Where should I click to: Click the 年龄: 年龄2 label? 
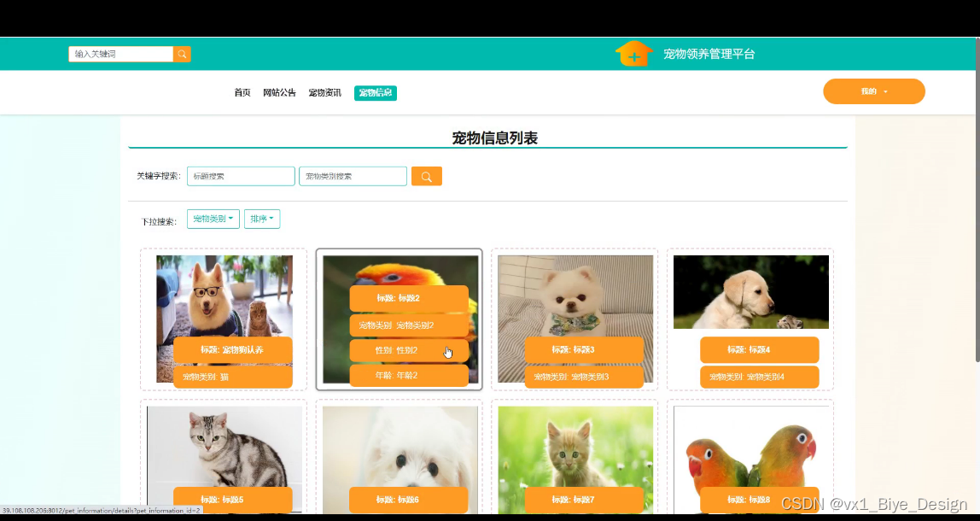click(x=409, y=375)
